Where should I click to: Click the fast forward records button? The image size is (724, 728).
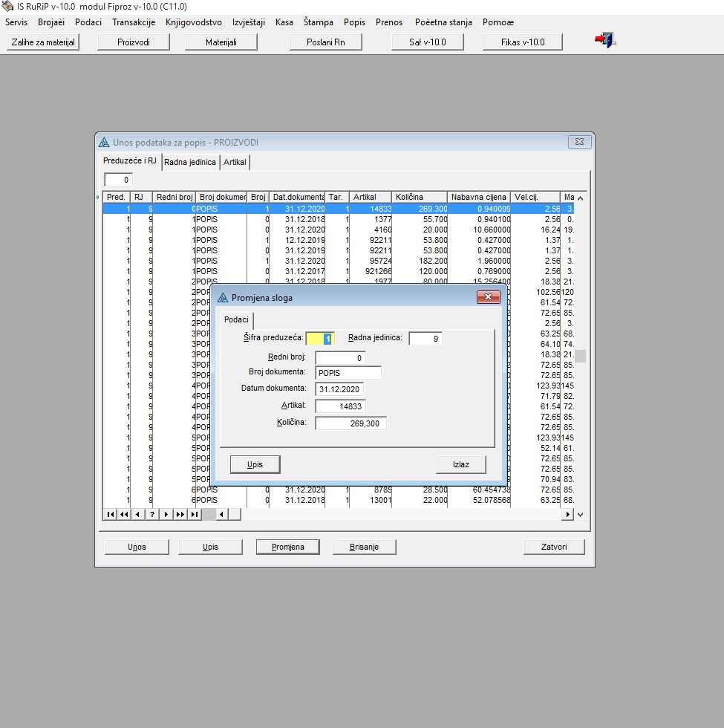pos(180,514)
